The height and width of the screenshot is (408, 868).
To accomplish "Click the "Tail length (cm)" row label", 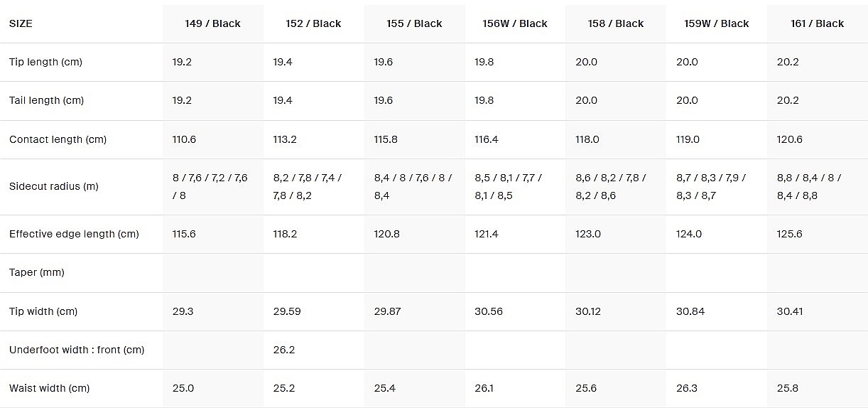I will pyautogui.click(x=46, y=100).
